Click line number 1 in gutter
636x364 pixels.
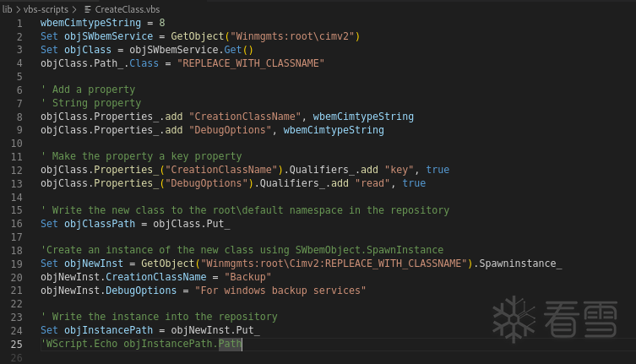click(x=19, y=24)
